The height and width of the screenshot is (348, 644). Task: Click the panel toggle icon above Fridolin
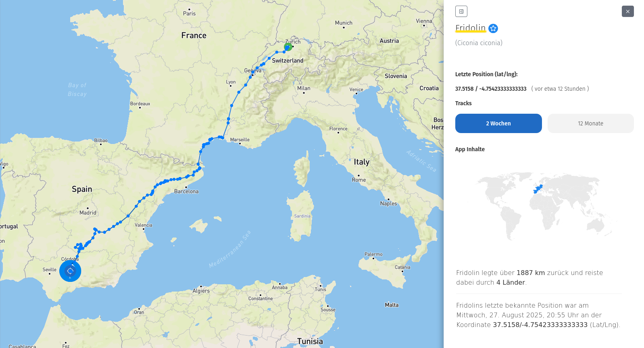pyautogui.click(x=461, y=11)
